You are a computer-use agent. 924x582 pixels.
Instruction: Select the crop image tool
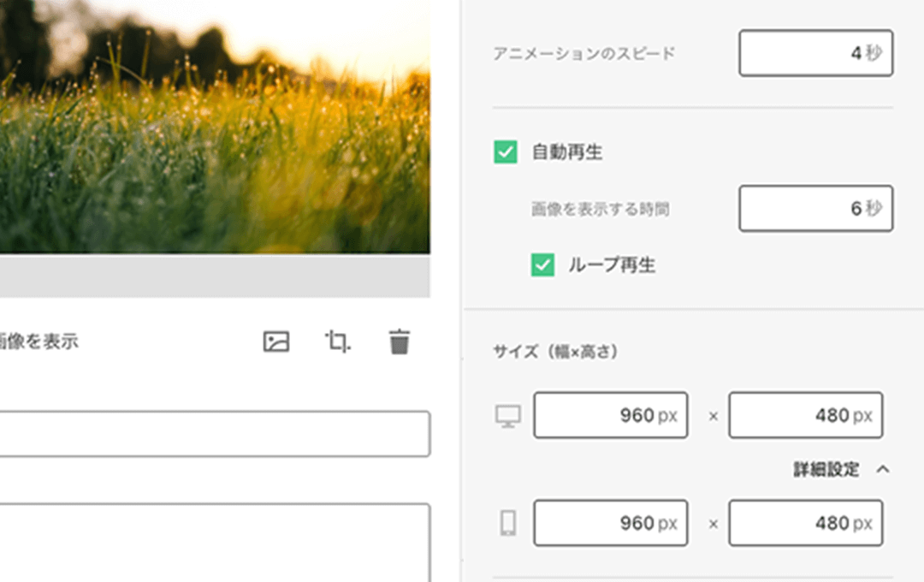[x=337, y=342]
